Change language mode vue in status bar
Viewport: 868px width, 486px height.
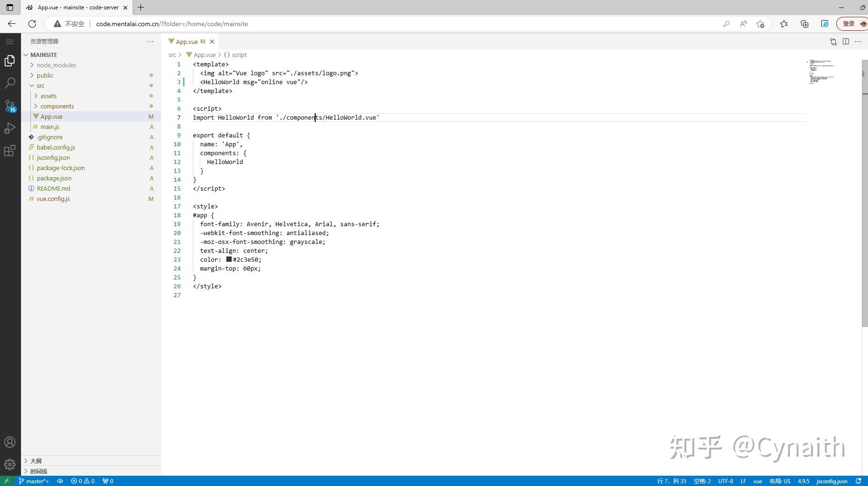tap(758, 481)
